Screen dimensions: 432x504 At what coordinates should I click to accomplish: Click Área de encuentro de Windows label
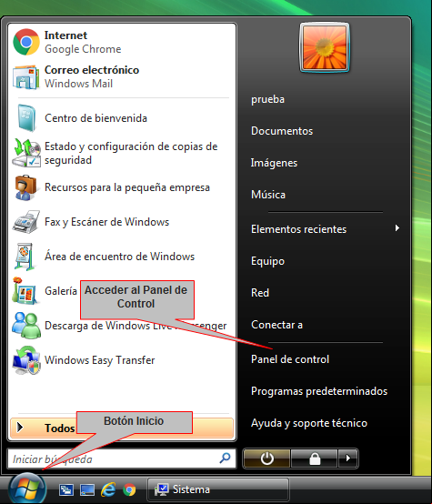119,257
